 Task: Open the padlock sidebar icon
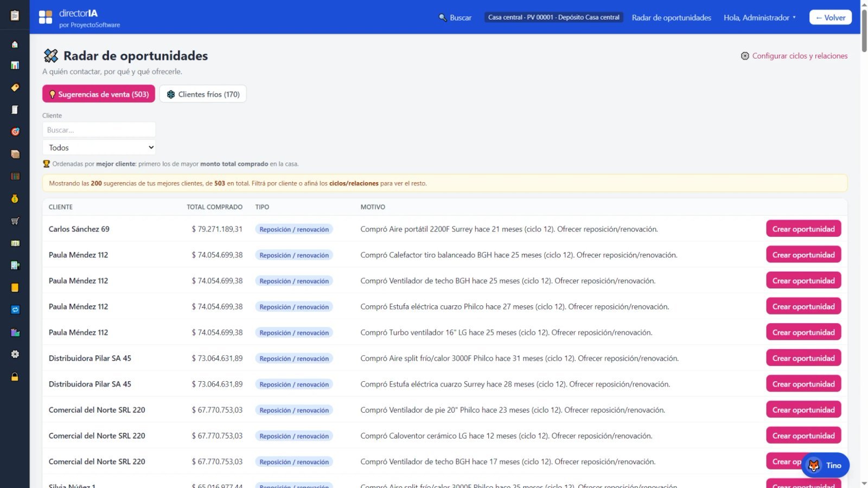tap(15, 376)
